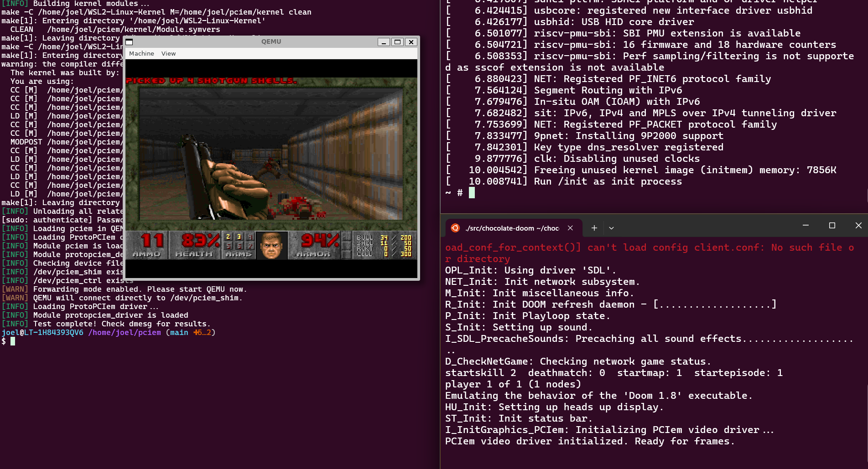Click "16 firmware and 18 hardware counters" line
This screenshot has width=868, height=469.
[x=641, y=45]
